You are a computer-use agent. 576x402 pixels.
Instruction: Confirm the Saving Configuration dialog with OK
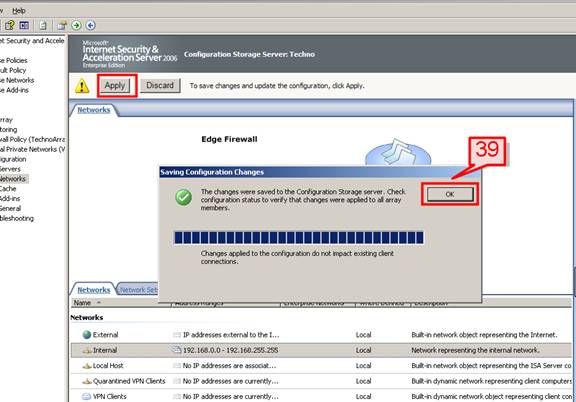[450, 194]
